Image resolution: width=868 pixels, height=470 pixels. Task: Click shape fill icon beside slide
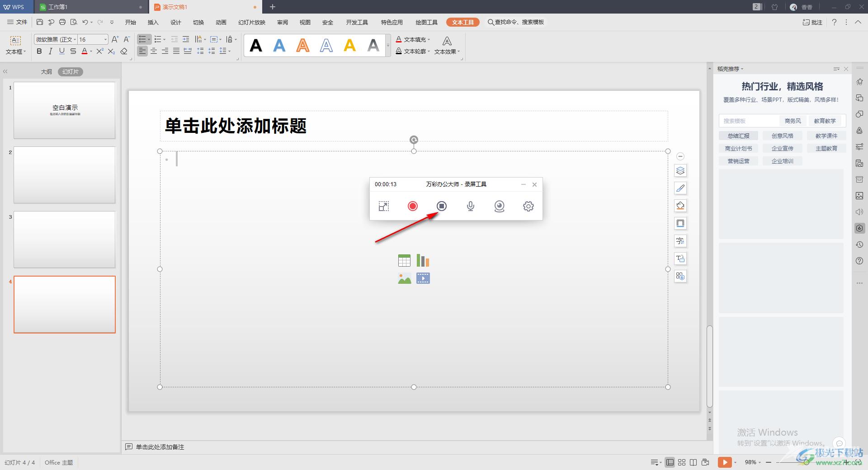tap(680, 206)
